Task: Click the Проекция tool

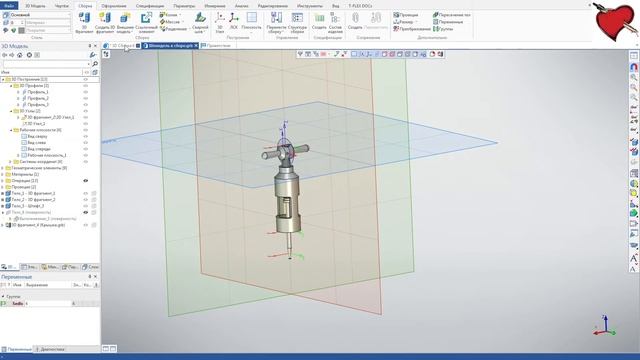Action: (x=406, y=15)
